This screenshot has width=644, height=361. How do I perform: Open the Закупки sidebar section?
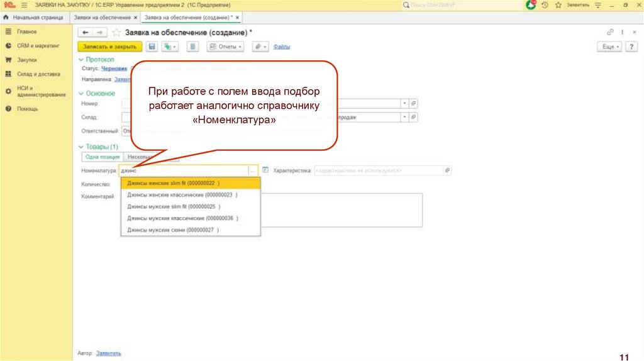point(27,60)
